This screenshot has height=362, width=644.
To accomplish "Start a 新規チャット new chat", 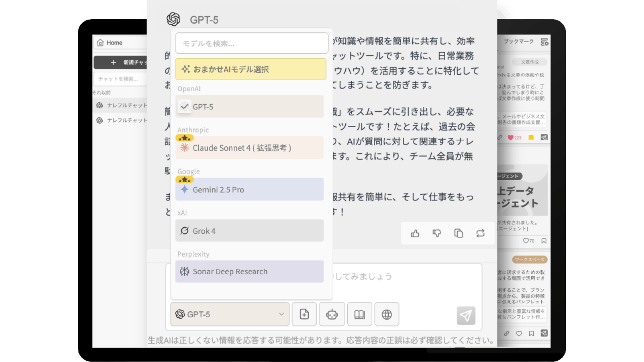I will coord(121,62).
